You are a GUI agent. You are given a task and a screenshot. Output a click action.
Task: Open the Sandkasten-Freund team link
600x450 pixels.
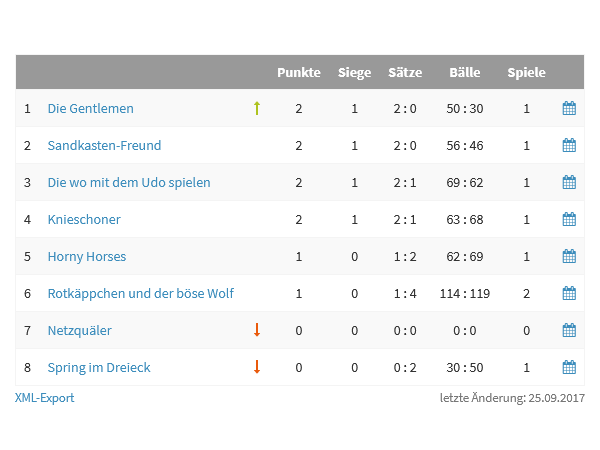click(x=104, y=146)
